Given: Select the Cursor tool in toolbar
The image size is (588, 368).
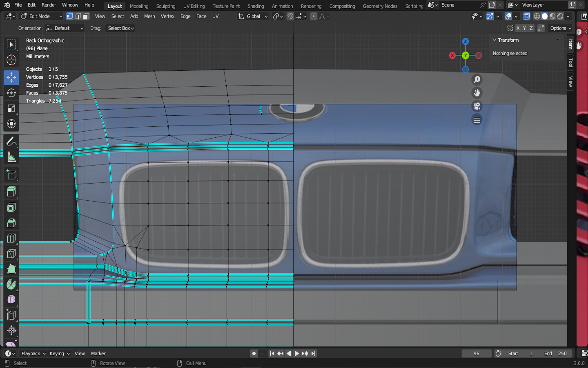Looking at the screenshot, I should coord(11,60).
